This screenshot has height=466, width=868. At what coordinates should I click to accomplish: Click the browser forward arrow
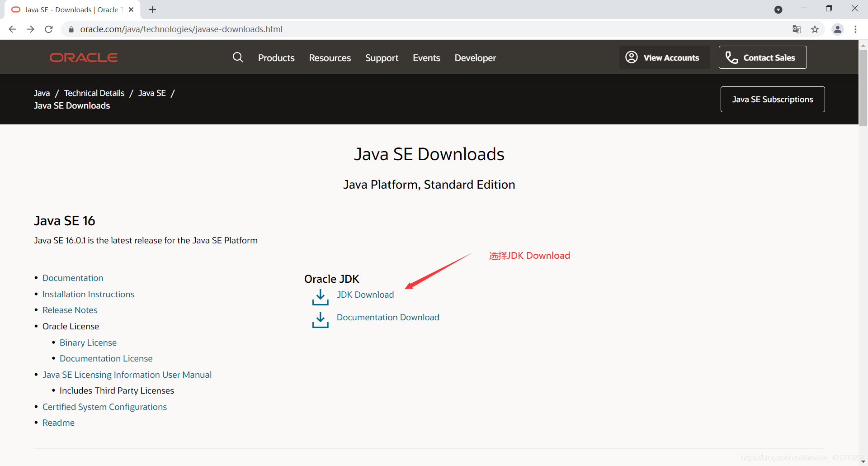coord(30,29)
